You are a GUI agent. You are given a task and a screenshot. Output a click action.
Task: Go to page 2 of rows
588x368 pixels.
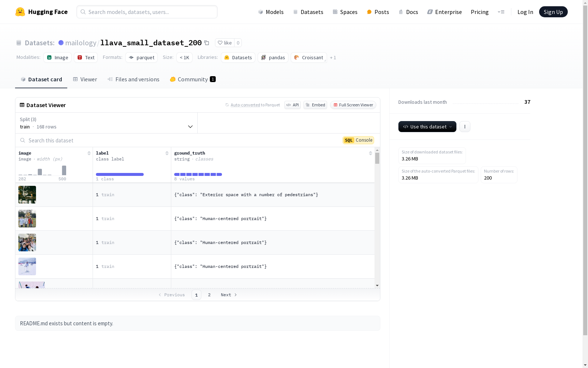(x=209, y=295)
